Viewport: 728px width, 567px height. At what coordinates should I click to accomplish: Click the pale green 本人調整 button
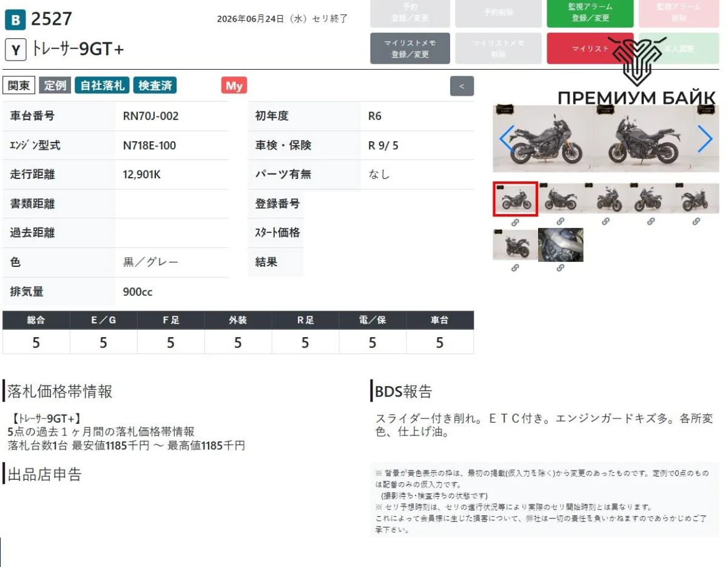[x=679, y=49]
